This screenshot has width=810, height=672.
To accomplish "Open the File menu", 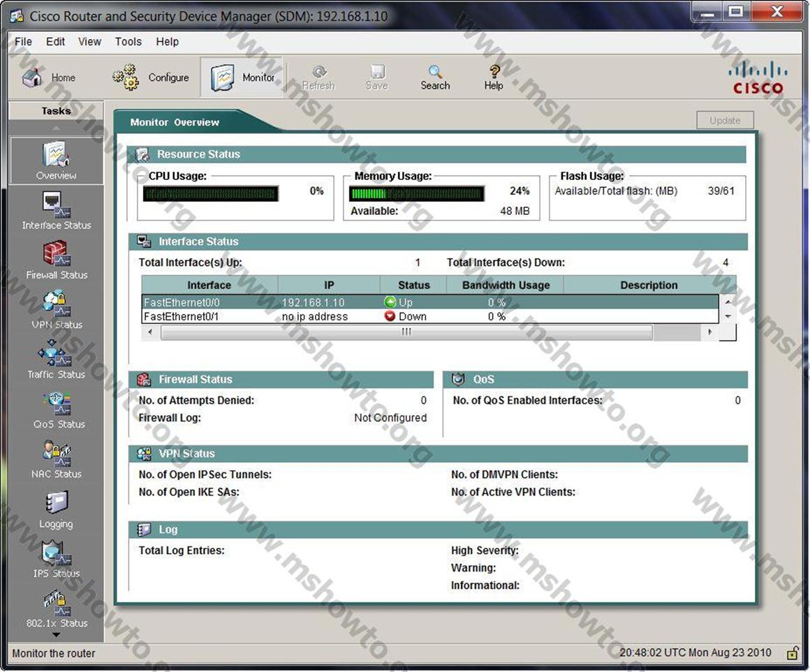I will pyautogui.click(x=23, y=42).
